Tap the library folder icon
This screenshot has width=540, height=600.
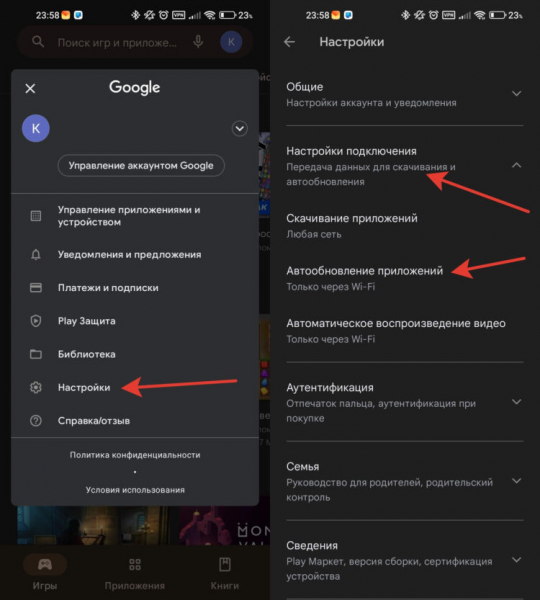[x=36, y=354]
